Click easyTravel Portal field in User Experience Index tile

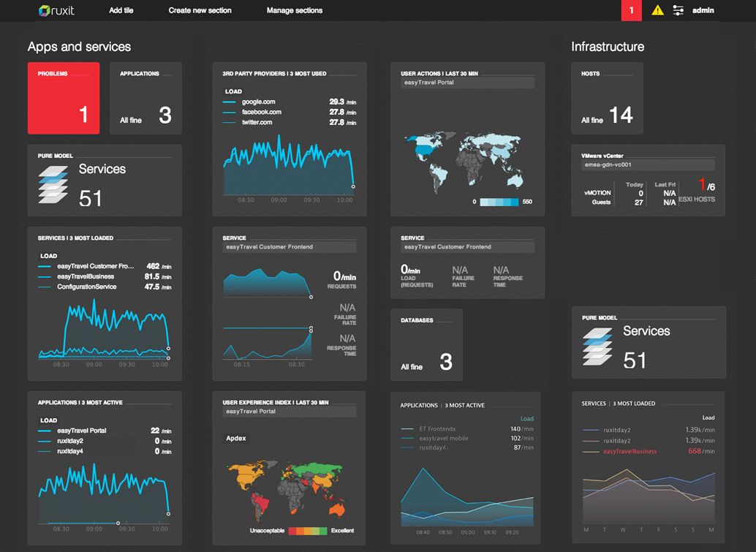290,411
